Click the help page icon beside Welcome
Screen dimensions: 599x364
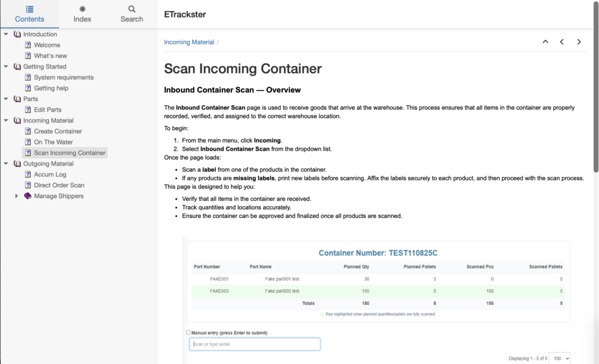click(x=27, y=45)
